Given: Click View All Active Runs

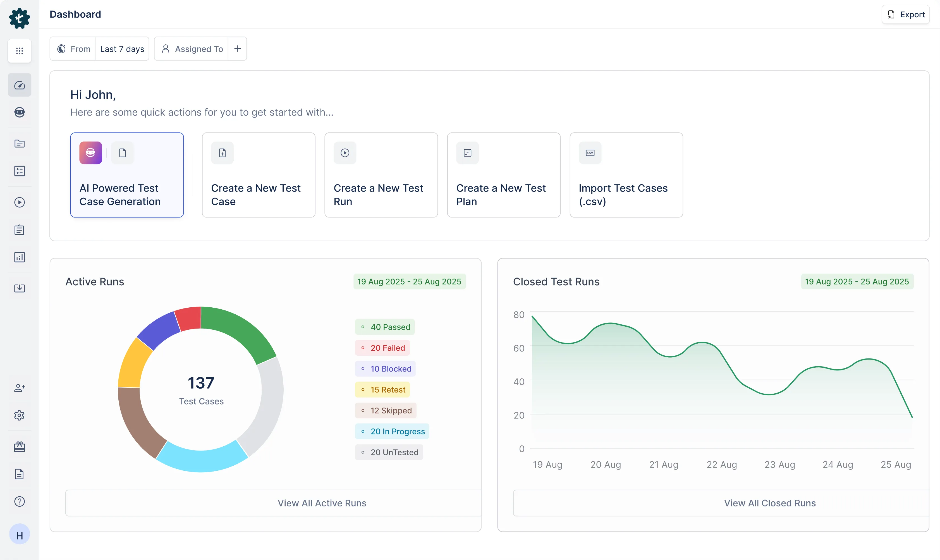Looking at the screenshot, I should pos(322,503).
